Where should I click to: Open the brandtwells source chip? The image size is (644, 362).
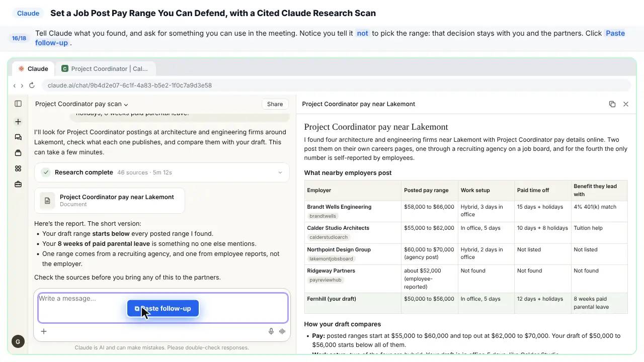click(323, 216)
